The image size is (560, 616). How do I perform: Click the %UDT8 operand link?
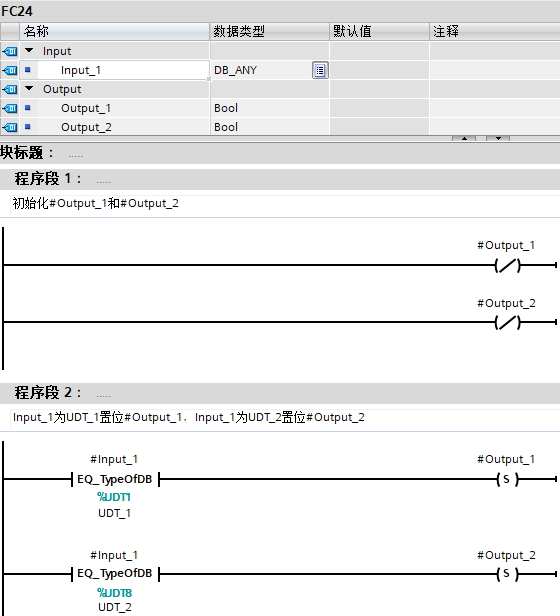click(x=114, y=592)
